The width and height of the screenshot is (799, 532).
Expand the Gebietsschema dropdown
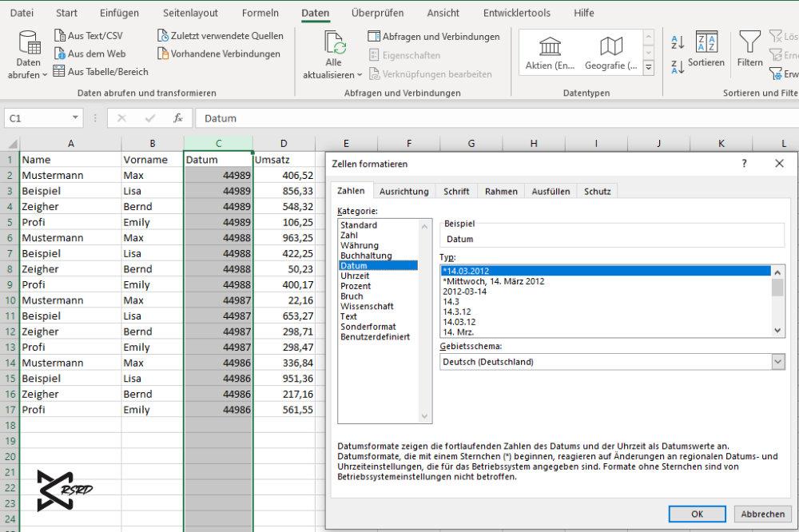click(x=777, y=362)
